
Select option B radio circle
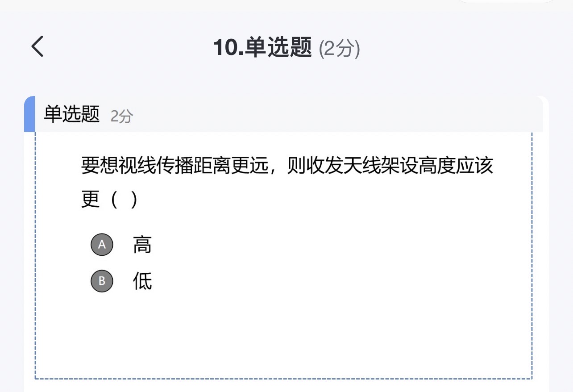(x=102, y=281)
